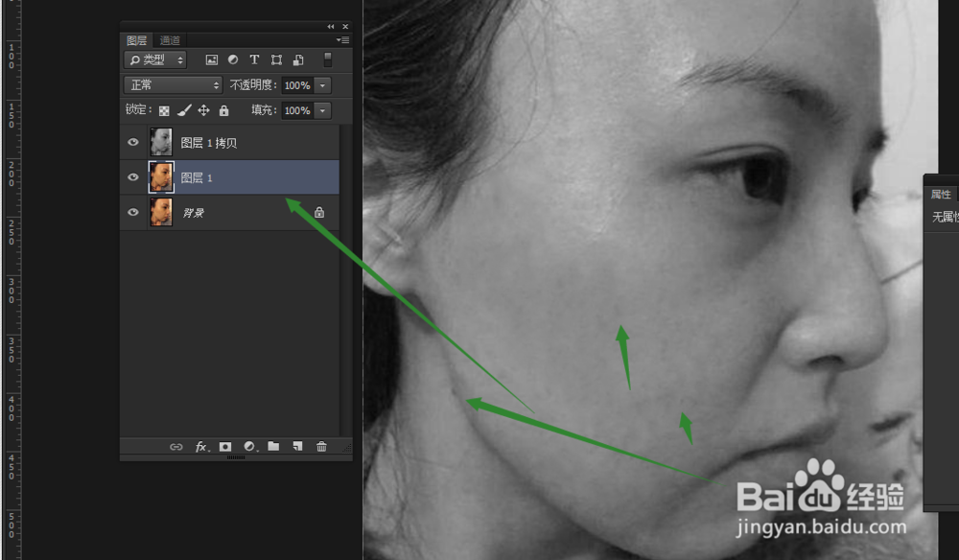Click the 填充 100% value field
Image resolution: width=959 pixels, height=560 pixels.
point(297,110)
